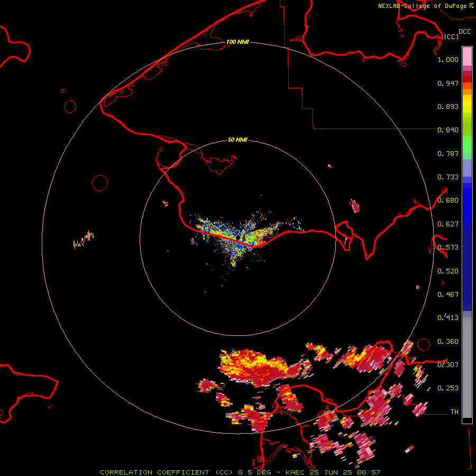Select the 0.733 scale value
The height and width of the screenshot is (476, 476).
click(448, 177)
